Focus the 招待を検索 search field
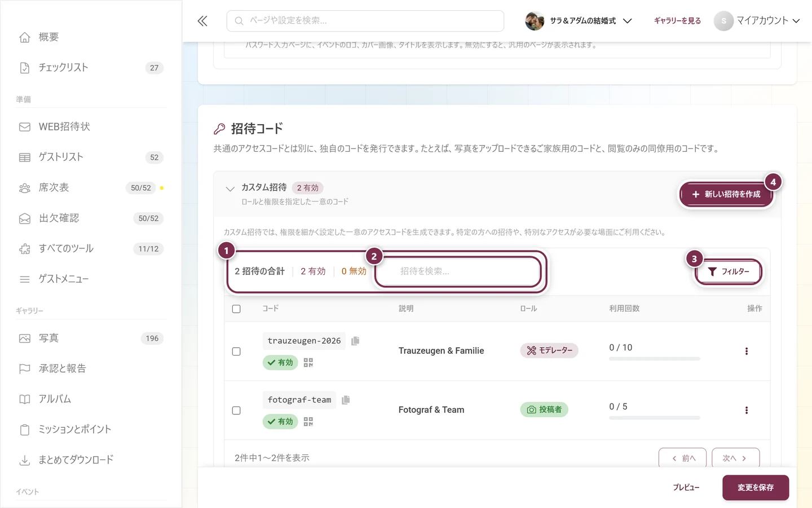This screenshot has width=812, height=508. (x=458, y=271)
